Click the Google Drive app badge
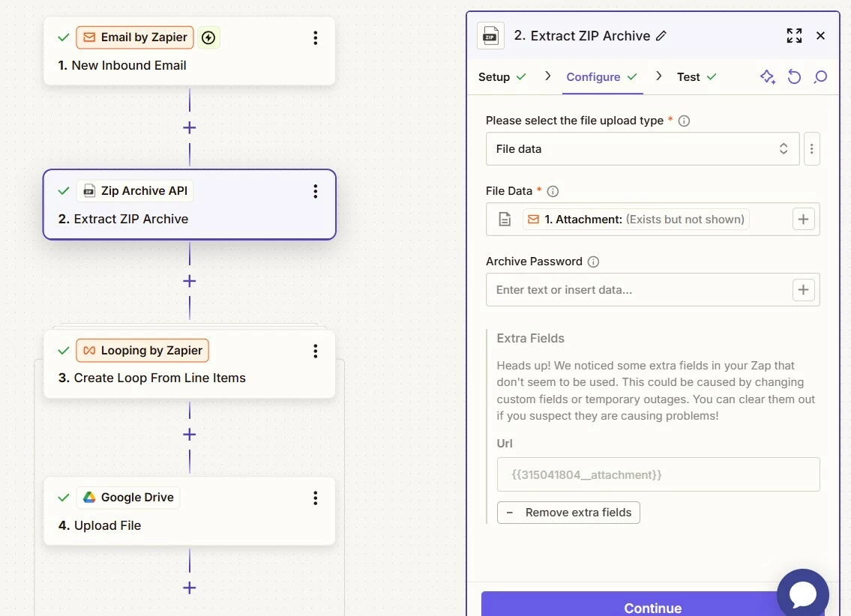This screenshot has width=851, height=616. [128, 498]
